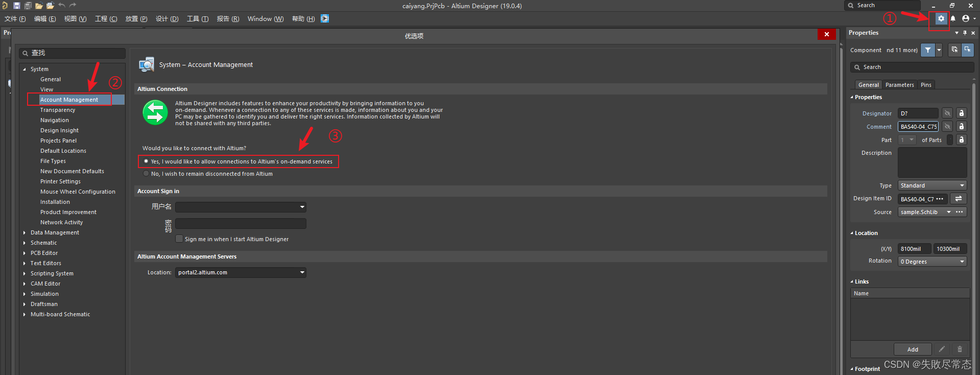Open the Rotation 0 Degrees dropdown
The height and width of the screenshot is (375, 980).
coord(932,262)
